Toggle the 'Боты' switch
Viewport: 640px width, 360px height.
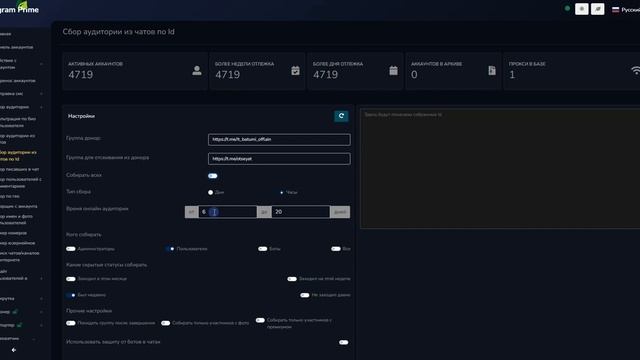262,249
